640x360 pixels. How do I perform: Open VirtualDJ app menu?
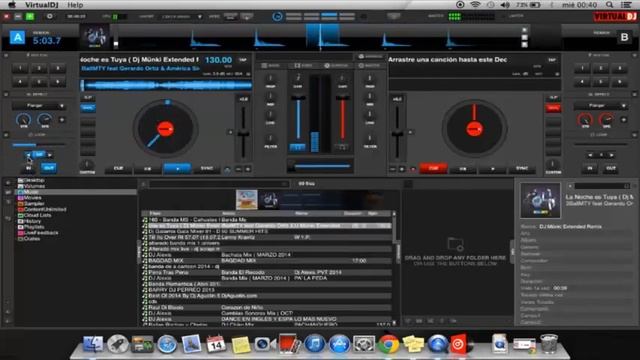(42, 5)
